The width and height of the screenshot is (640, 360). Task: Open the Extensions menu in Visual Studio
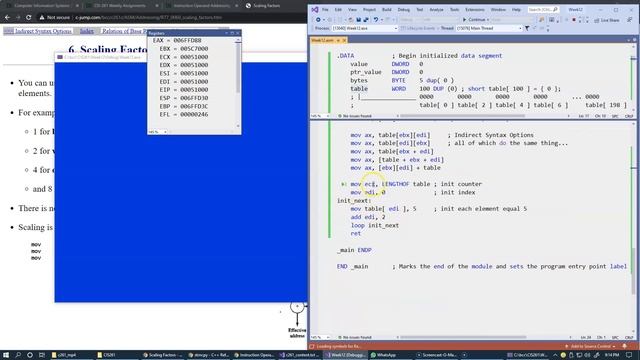[475, 9]
